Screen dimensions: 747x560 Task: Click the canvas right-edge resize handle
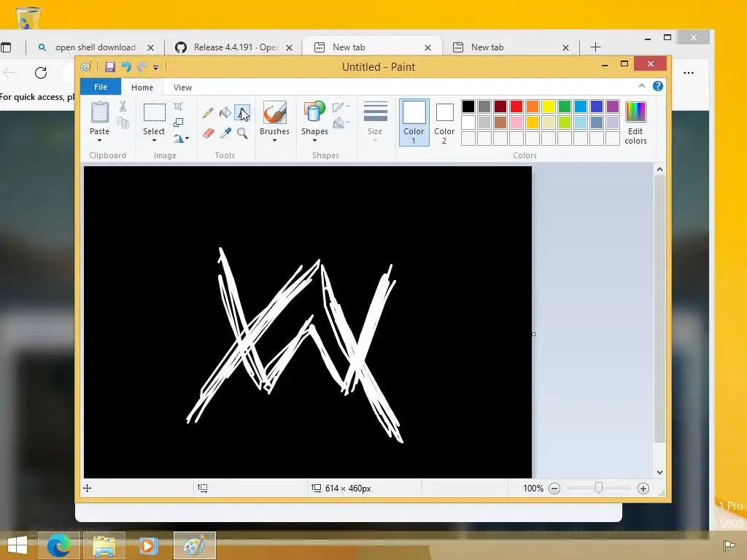[533, 334]
